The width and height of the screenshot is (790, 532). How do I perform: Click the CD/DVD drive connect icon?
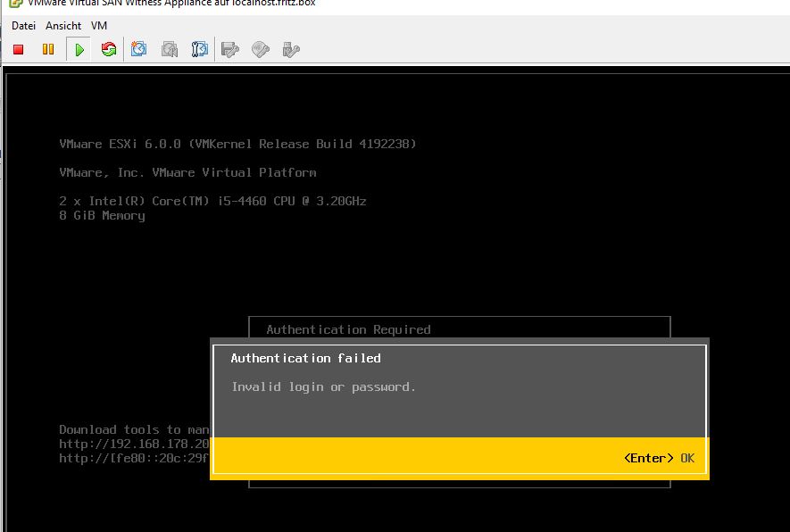click(261, 50)
